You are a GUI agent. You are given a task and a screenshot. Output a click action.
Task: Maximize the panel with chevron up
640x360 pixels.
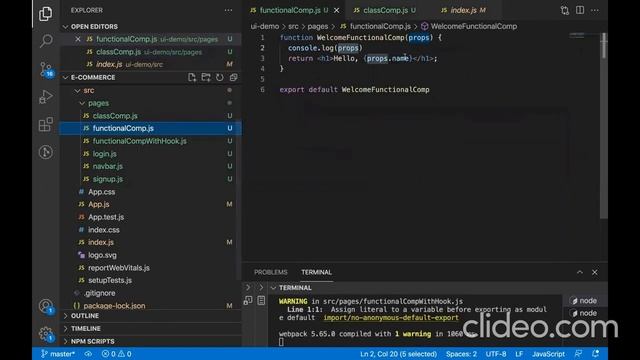coord(580,272)
